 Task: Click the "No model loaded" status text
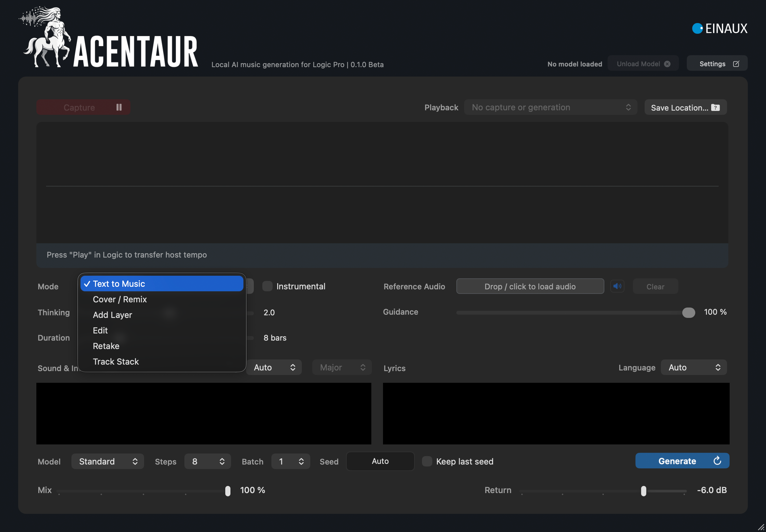(574, 64)
